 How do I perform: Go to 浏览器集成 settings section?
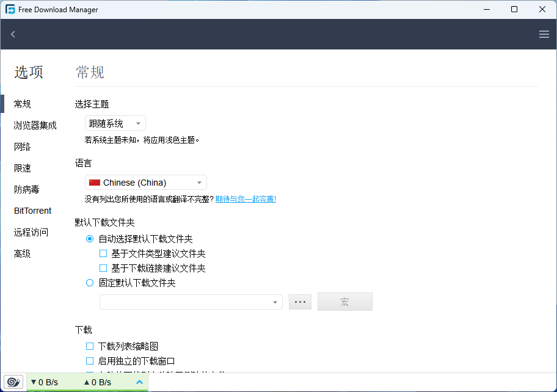35,125
